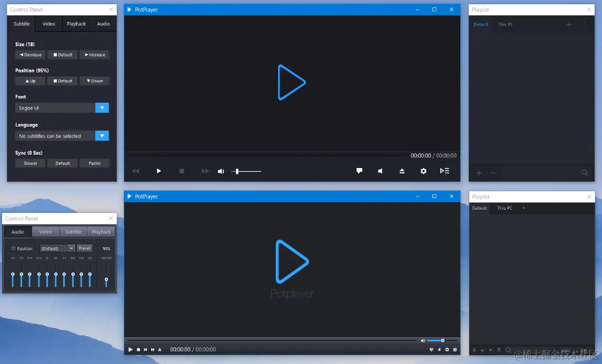The image size is (602, 364).
Task: Open Subtitle tab in top Control Panel
Action: click(22, 24)
